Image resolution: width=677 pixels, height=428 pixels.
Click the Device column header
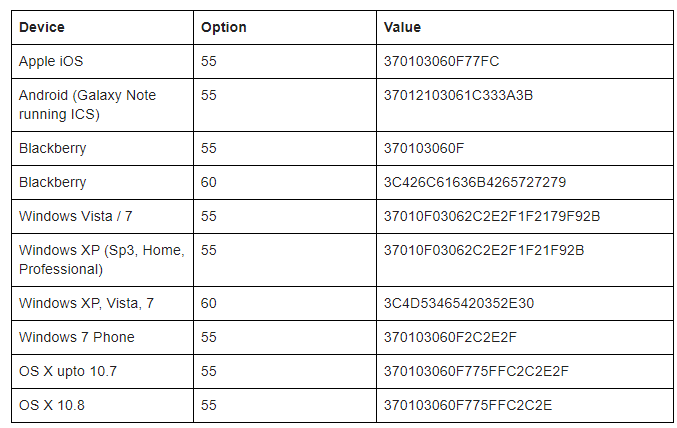40,28
